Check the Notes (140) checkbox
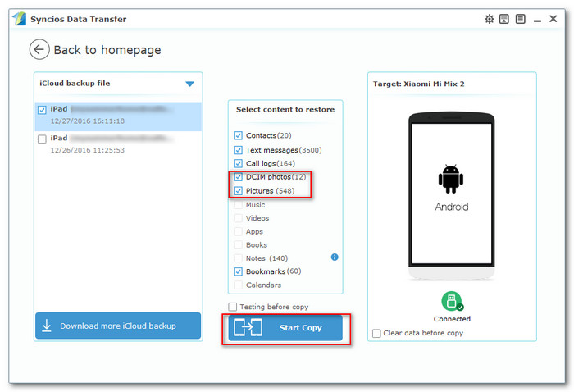 238,258
